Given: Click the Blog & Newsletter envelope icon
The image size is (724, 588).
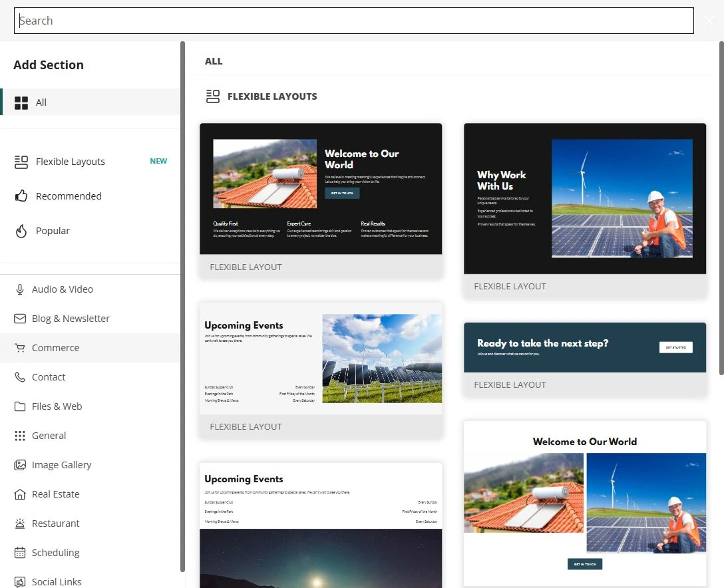Looking at the screenshot, I should tap(20, 319).
